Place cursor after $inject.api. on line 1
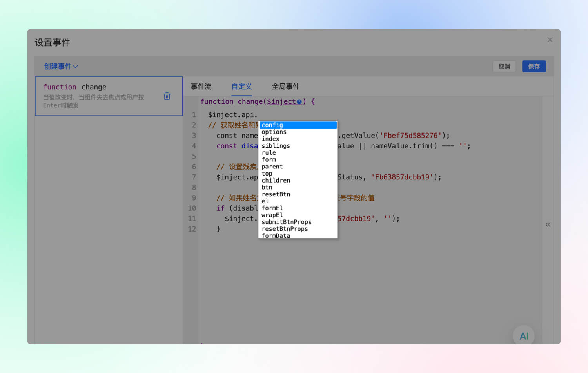 pyautogui.click(x=258, y=115)
